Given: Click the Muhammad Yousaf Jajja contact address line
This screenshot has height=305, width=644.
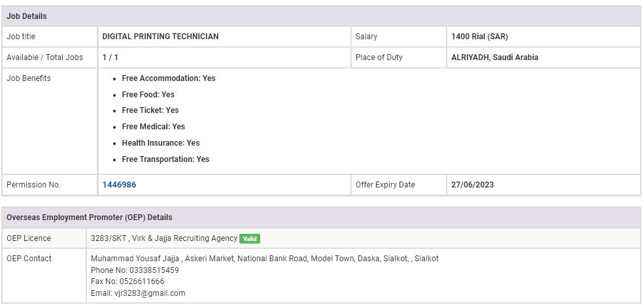Looking at the screenshot, I should (x=264, y=259).
